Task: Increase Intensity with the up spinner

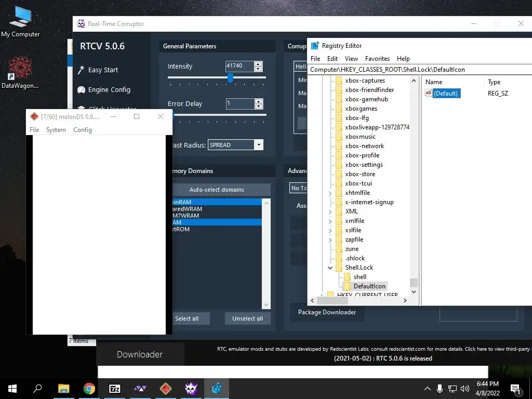Action: tap(258, 64)
